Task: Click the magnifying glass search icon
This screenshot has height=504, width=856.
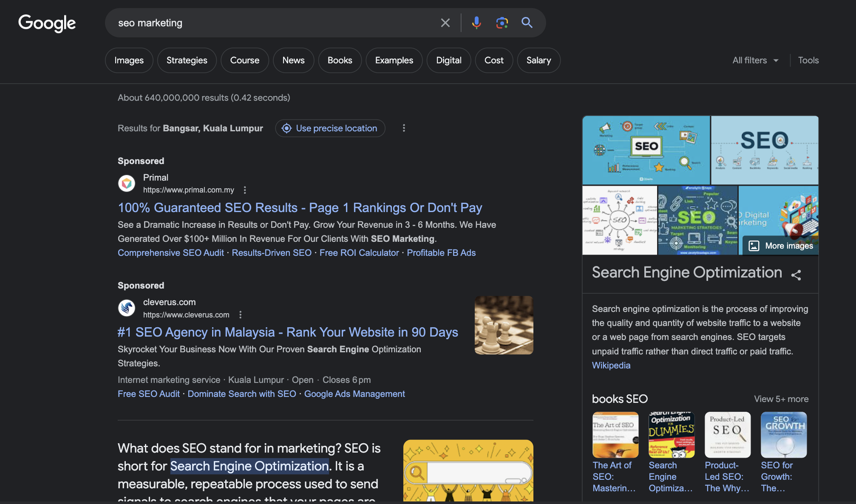Action: pos(527,23)
